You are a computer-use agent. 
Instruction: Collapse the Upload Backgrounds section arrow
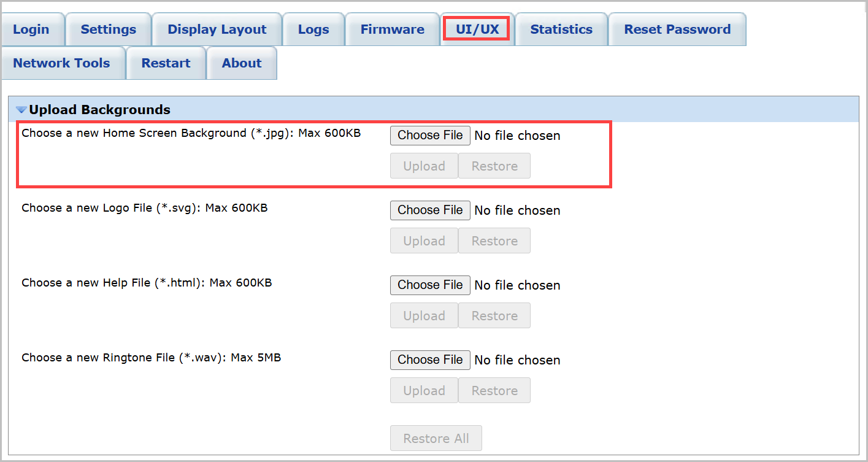pos(21,110)
